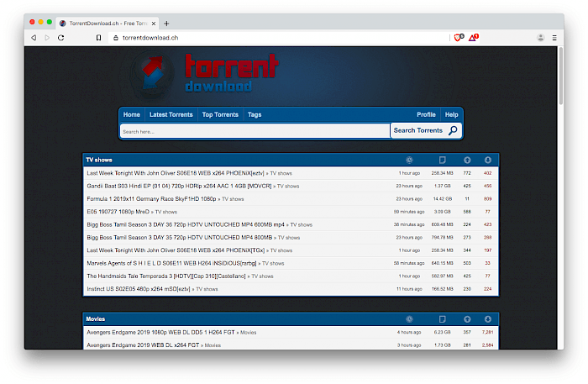This screenshot has height=384, width=588.
Task: Sort Movies by the age clock icon
Action: point(409,319)
